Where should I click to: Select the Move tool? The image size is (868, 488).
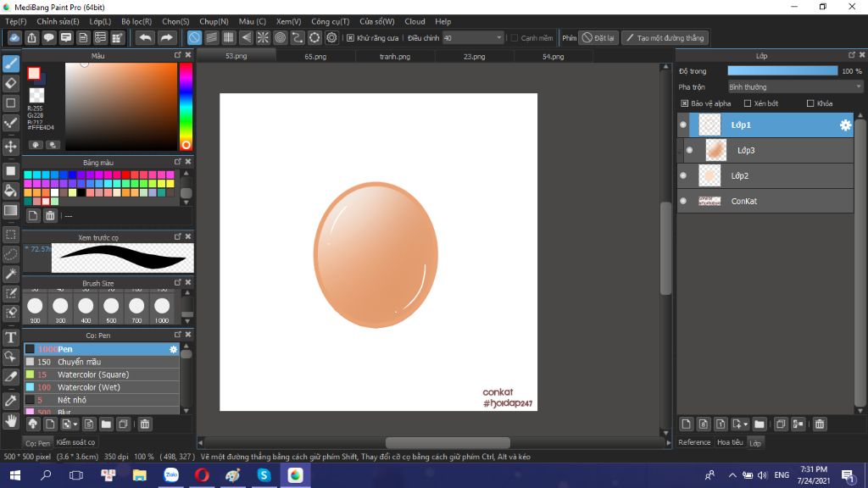(11, 147)
